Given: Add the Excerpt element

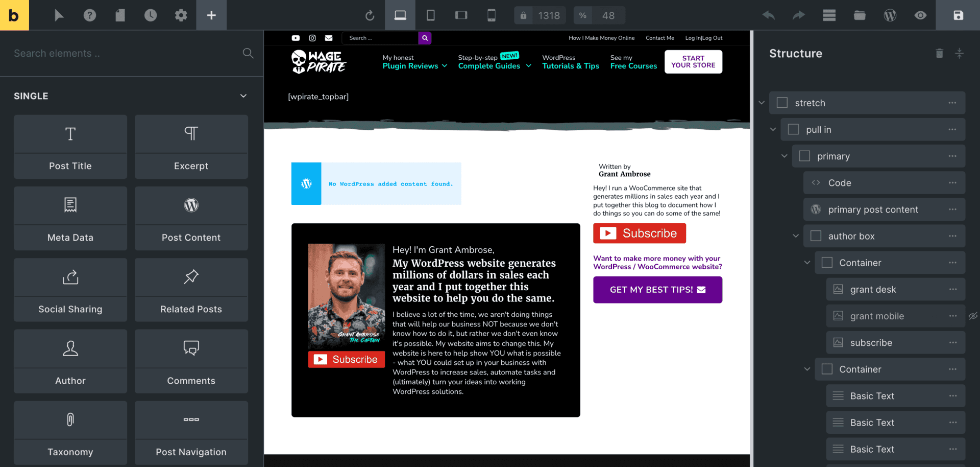Looking at the screenshot, I should (191, 147).
